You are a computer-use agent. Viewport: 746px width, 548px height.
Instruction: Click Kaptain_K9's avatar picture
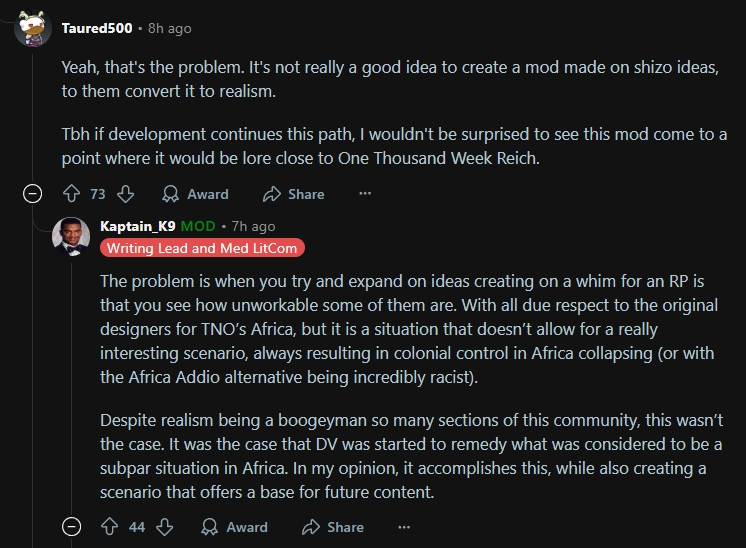(x=71, y=235)
